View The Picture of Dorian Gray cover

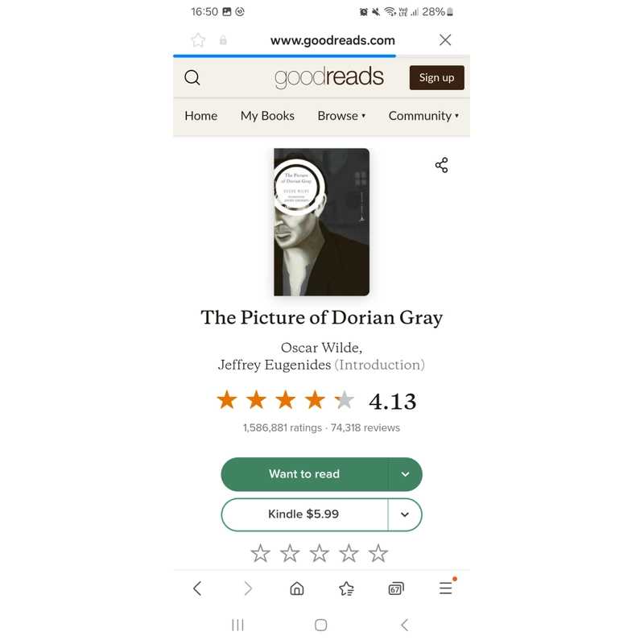[x=321, y=222]
